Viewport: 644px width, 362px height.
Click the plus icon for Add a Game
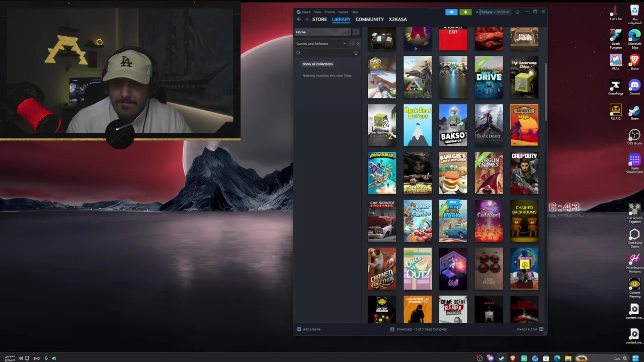pyautogui.click(x=299, y=329)
